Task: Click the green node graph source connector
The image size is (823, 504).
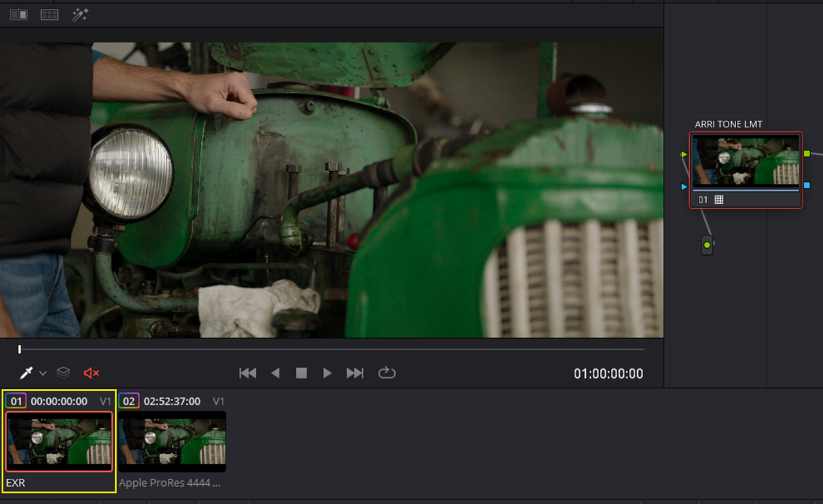Action: point(707,245)
